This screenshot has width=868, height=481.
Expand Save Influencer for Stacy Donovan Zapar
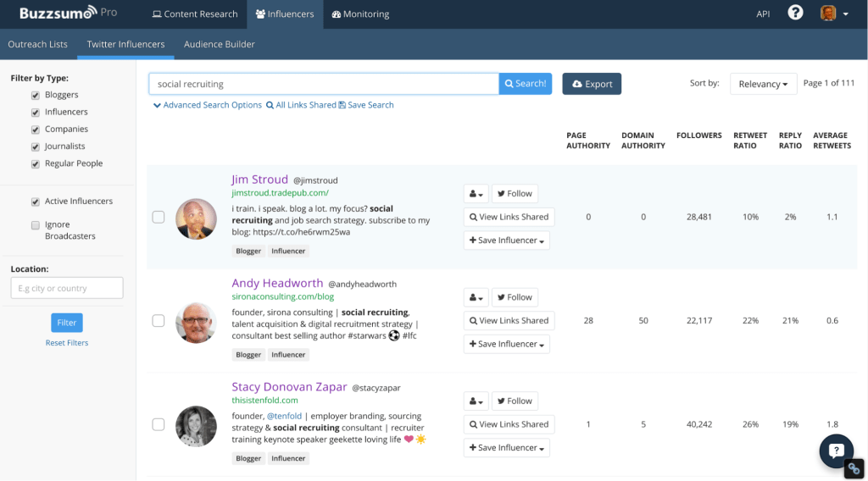(x=507, y=448)
